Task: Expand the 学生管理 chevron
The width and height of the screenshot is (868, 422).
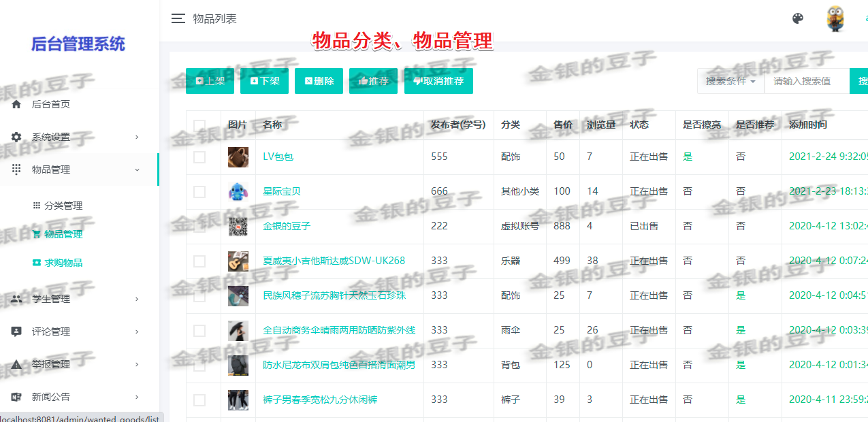Action: coord(137,299)
